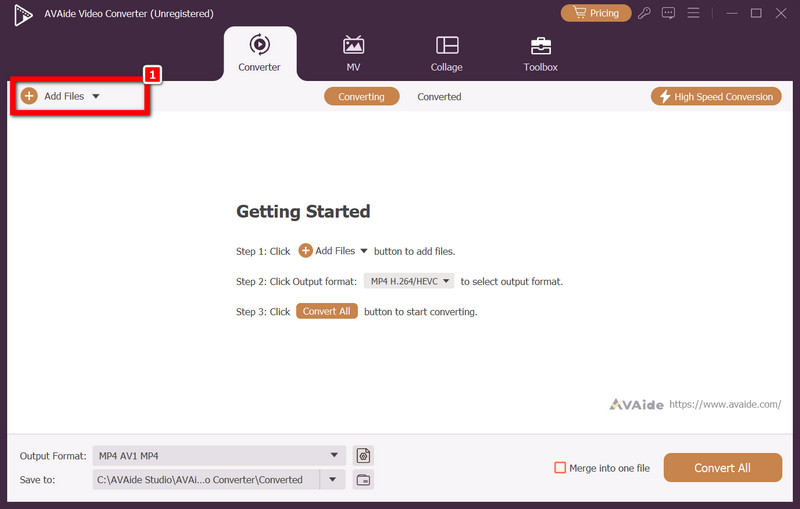The image size is (800, 509).
Task: Open the Toolbox briefcase icon
Action: pyautogui.click(x=540, y=46)
